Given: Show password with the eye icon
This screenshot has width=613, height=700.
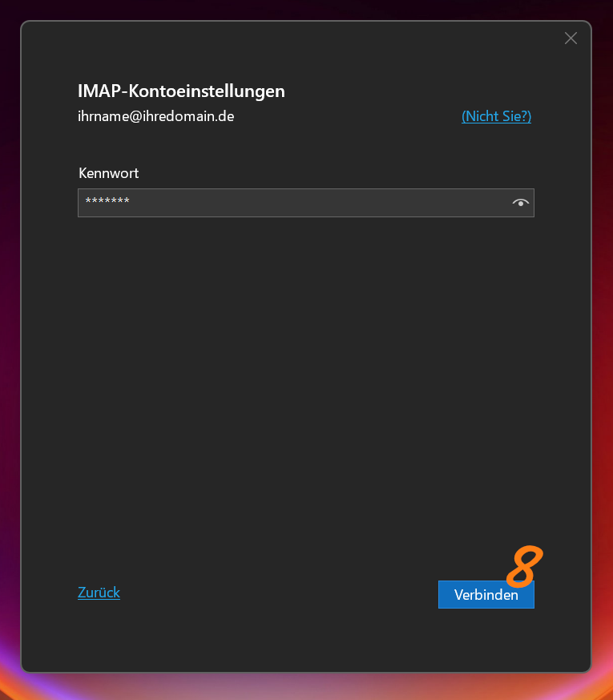Looking at the screenshot, I should click(x=520, y=203).
